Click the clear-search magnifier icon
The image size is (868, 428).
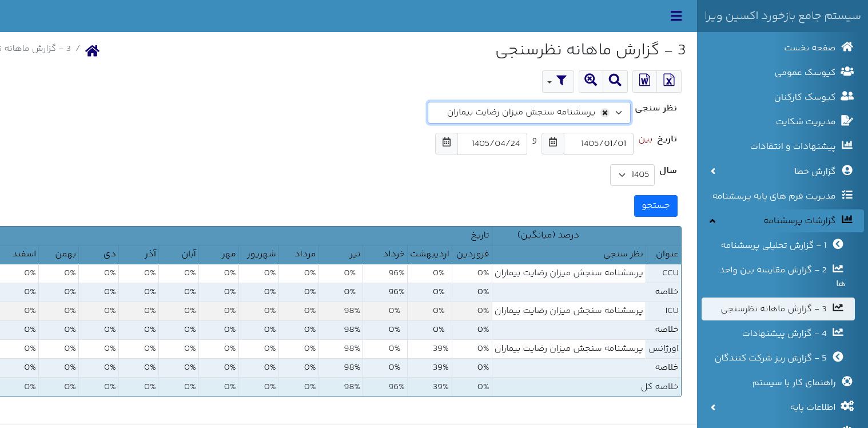591,81
